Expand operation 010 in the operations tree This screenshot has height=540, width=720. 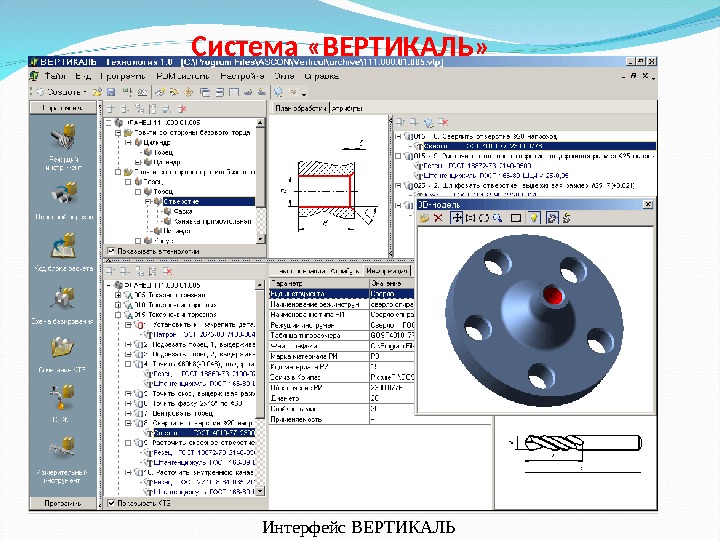click(x=118, y=305)
